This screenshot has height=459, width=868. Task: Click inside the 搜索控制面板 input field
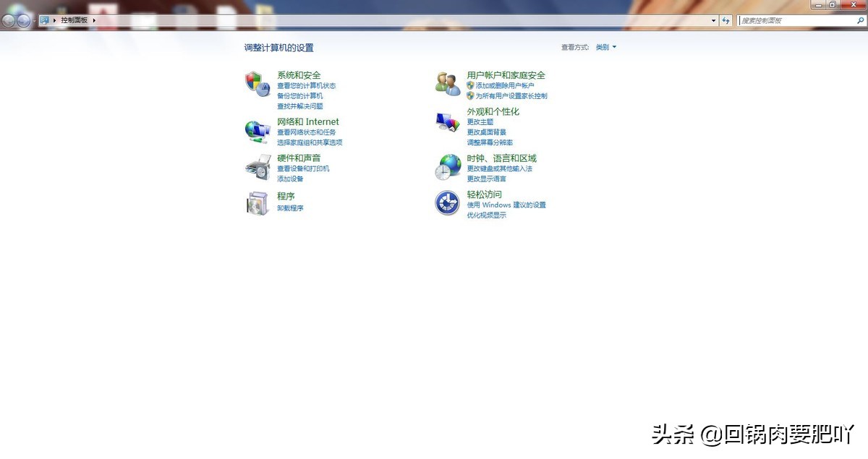click(x=796, y=20)
